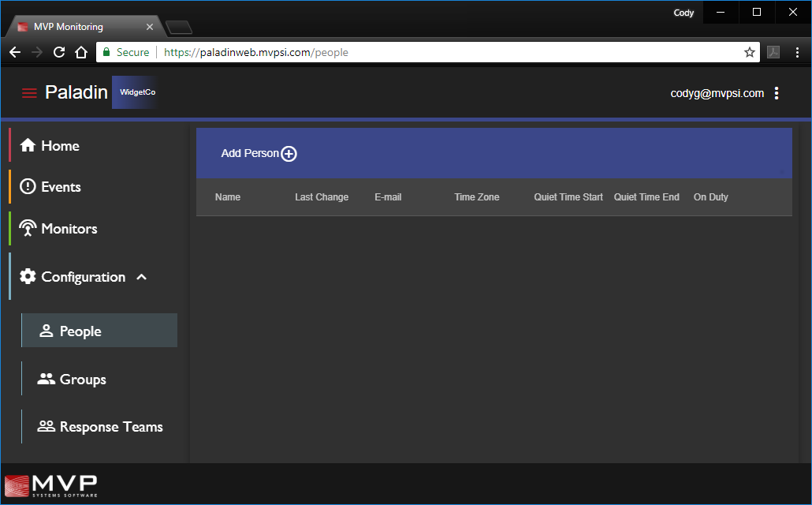The image size is (812, 505).
Task: Open Groups under Configuration
Action: [83, 380]
